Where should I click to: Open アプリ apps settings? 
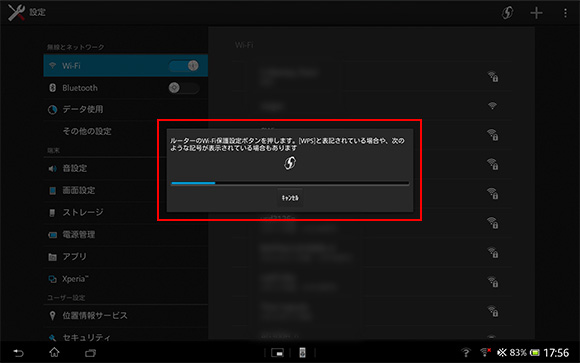point(125,256)
